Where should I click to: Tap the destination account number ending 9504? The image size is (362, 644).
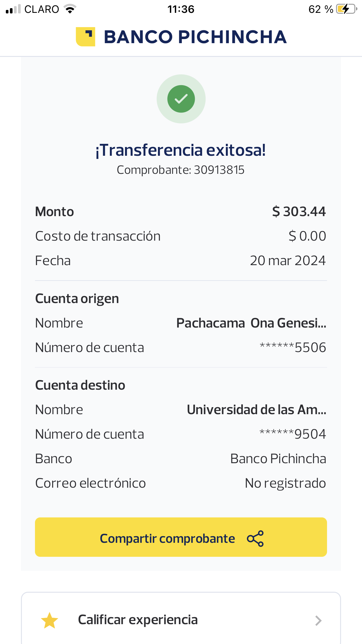[x=293, y=434]
